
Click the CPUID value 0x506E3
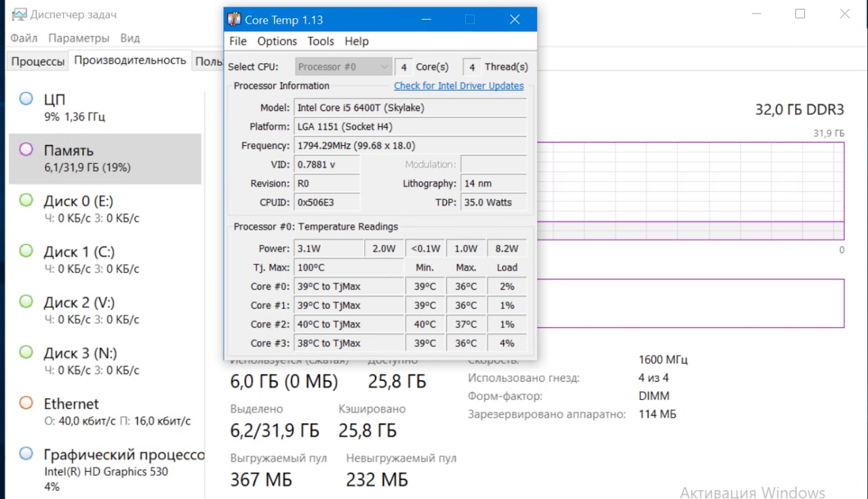point(327,203)
